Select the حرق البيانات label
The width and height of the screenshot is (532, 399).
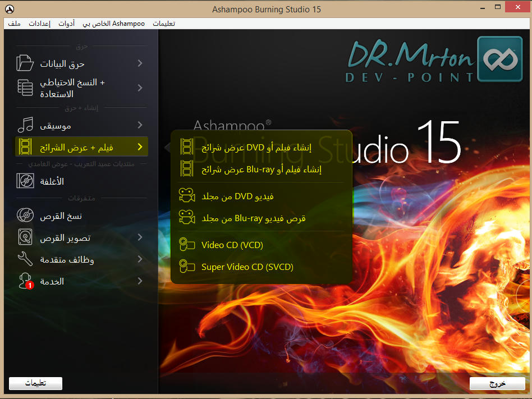click(x=62, y=64)
